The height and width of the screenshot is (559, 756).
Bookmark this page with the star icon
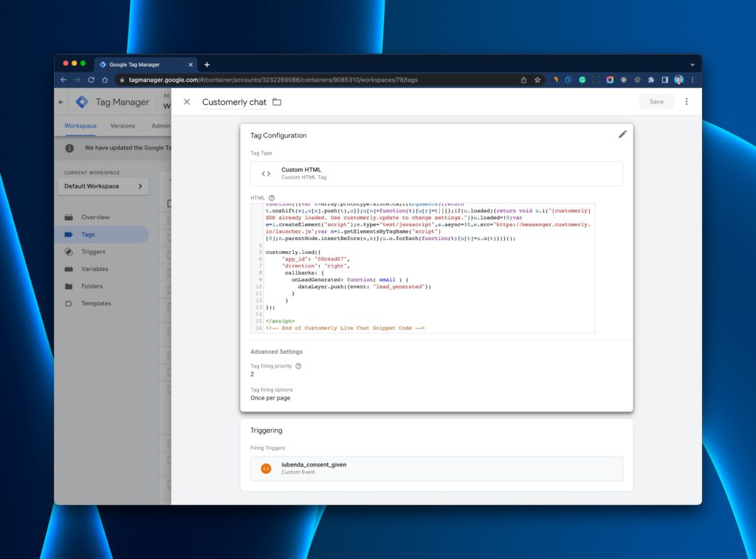537,80
